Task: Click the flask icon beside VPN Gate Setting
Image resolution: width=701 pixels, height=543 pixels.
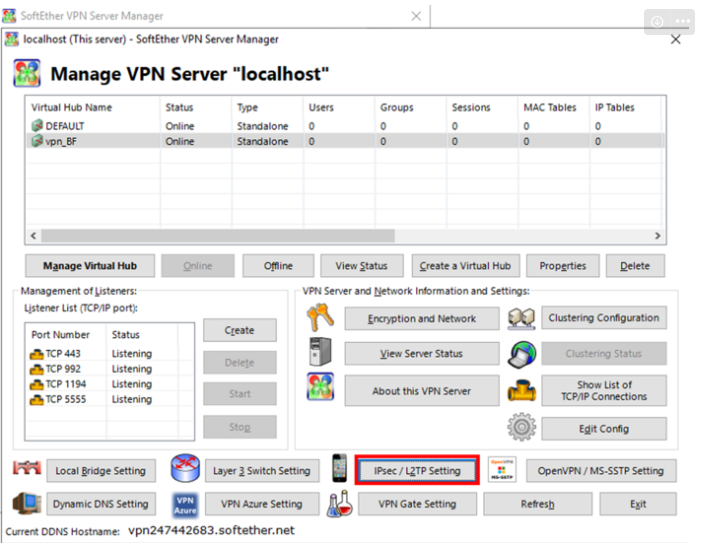Action: [340, 504]
